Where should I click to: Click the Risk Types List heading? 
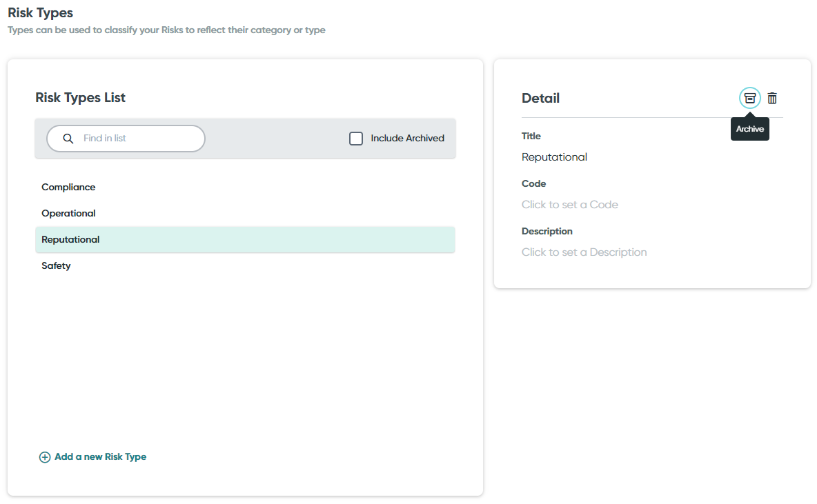[x=80, y=97]
